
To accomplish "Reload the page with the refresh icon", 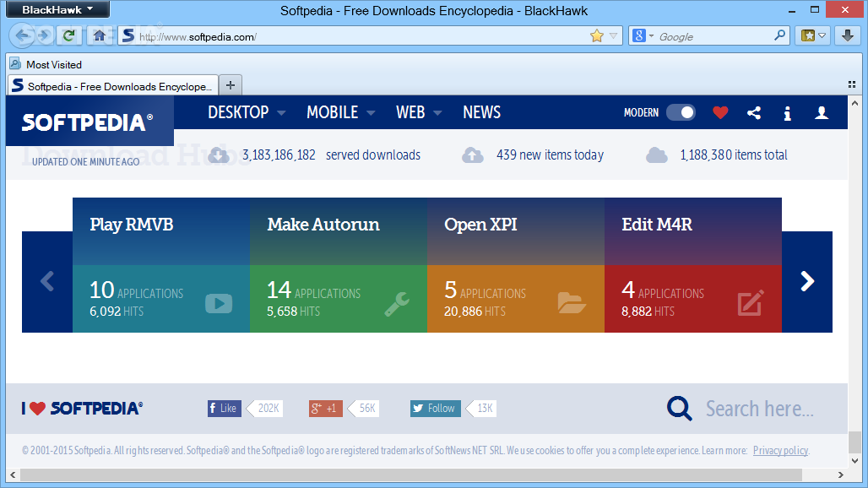I will [68, 36].
